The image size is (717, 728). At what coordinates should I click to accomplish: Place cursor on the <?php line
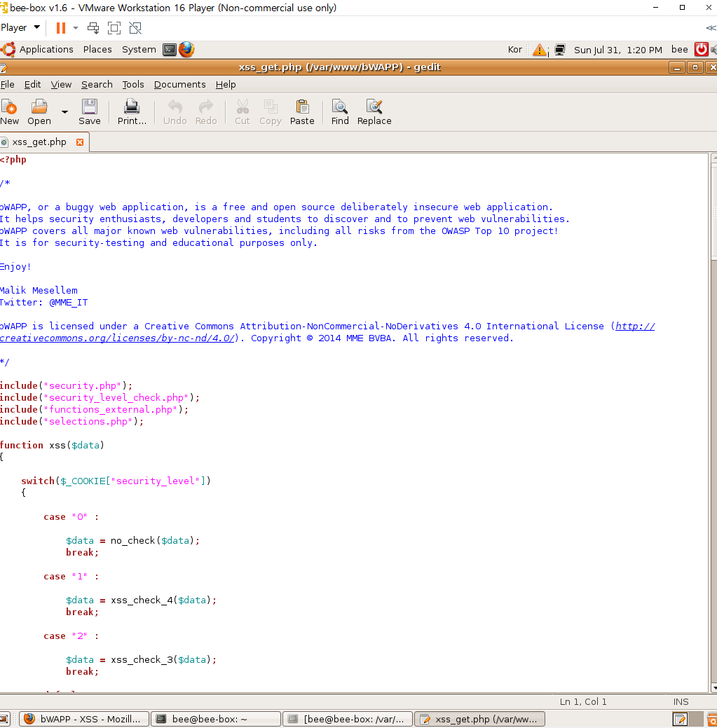[13, 160]
